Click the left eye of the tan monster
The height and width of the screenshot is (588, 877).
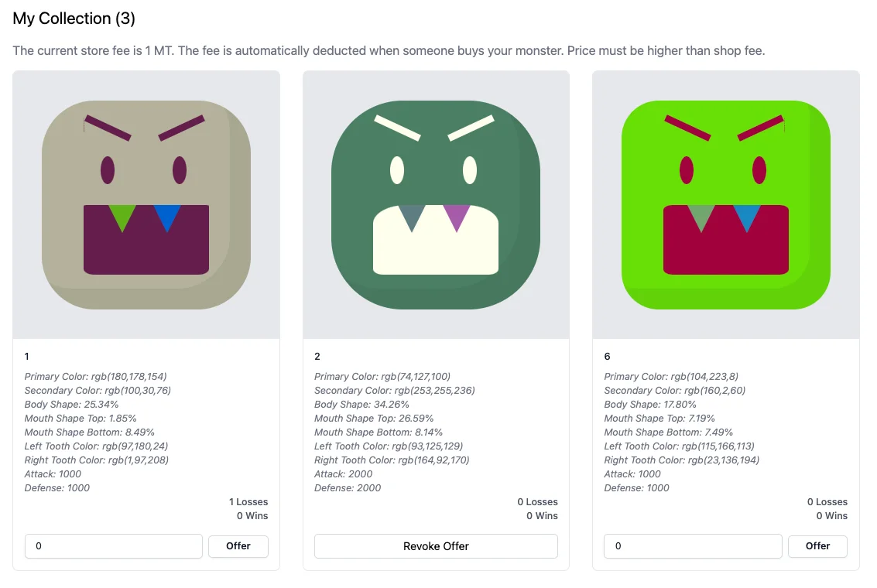point(108,169)
